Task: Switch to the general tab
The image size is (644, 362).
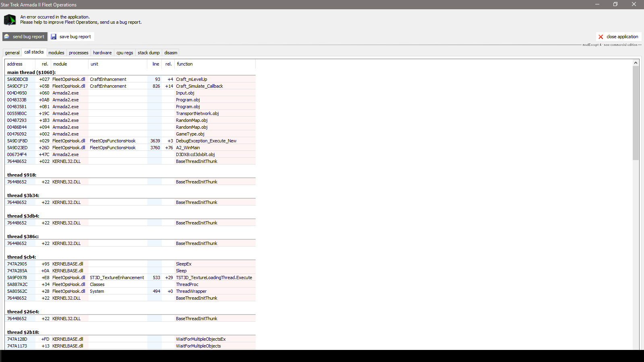Action: 12,53
